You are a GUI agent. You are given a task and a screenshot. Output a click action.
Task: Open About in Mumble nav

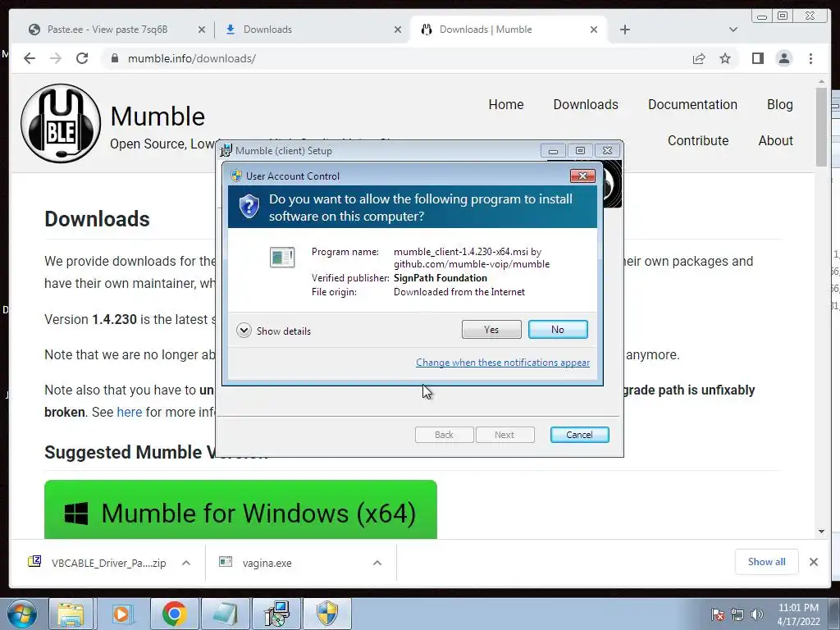click(x=775, y=140)
